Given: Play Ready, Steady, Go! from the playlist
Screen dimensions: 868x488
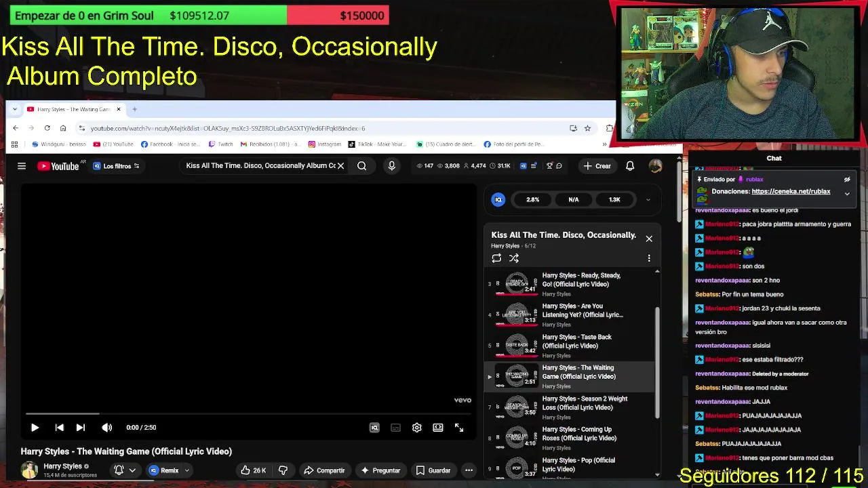Looking at the screenshot, I should tap(570, 284).
